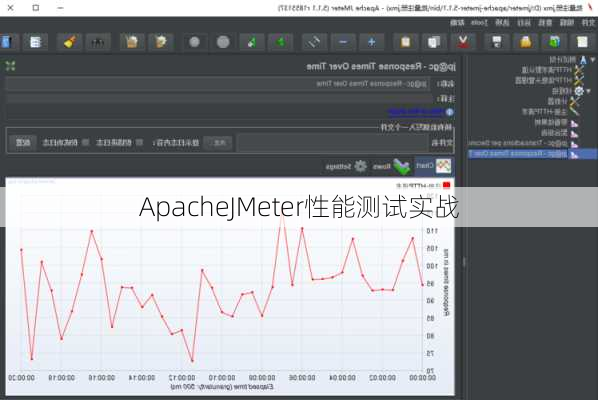Screen dimensions: 598x400
Task: Click the Clear results broom-and-gear icon
Action: pyautogui.click(x=161, y=42)
